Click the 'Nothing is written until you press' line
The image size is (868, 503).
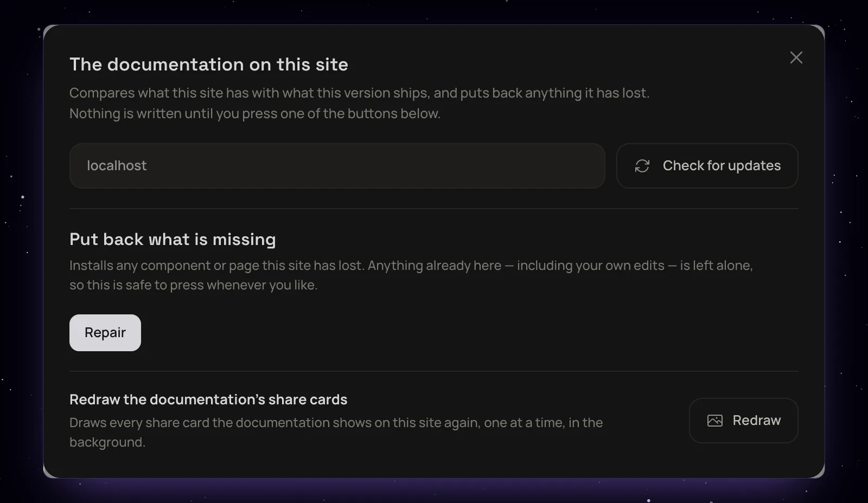[x=255, y=113]
